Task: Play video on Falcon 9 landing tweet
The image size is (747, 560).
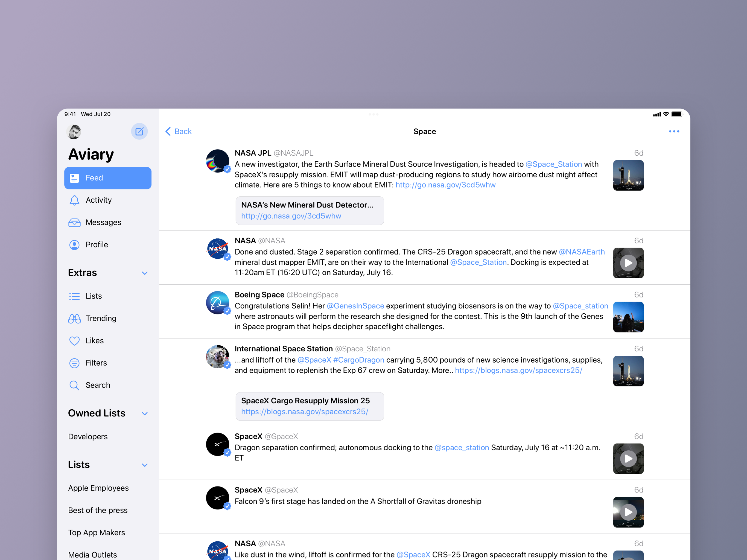Action: coord(628,512)
